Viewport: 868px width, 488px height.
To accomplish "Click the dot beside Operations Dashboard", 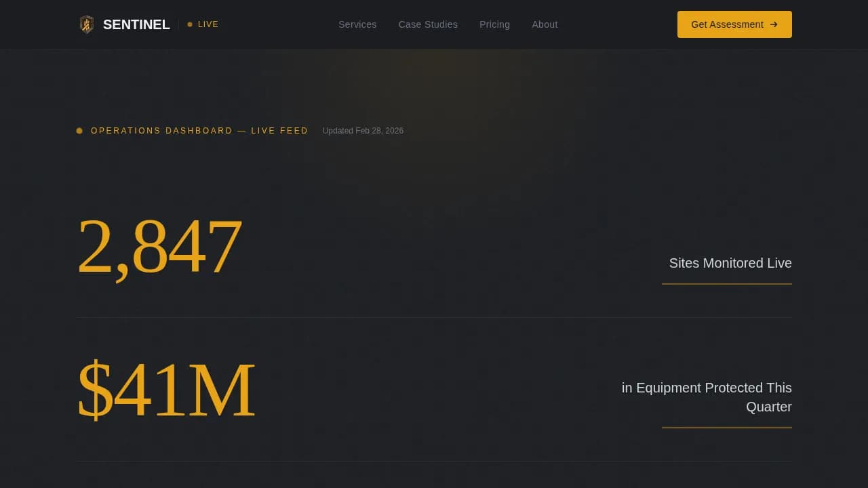I will click(x=79, y=131).
